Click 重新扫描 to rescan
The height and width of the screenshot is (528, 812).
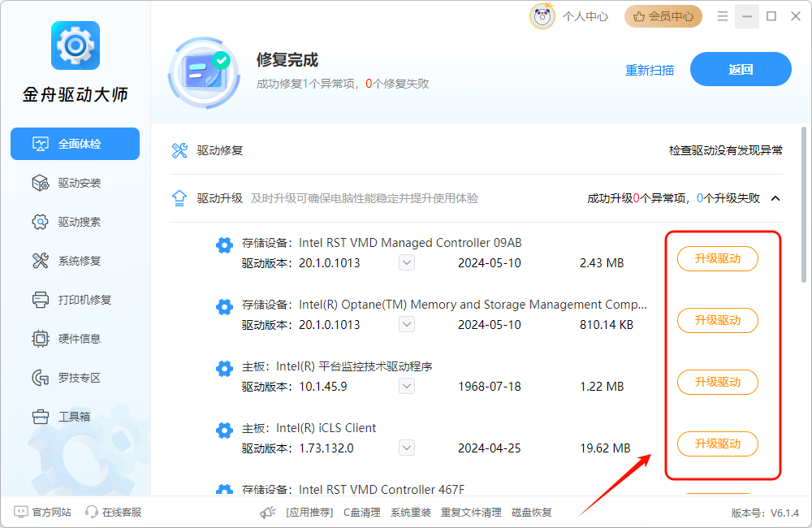tap(650, 70)
